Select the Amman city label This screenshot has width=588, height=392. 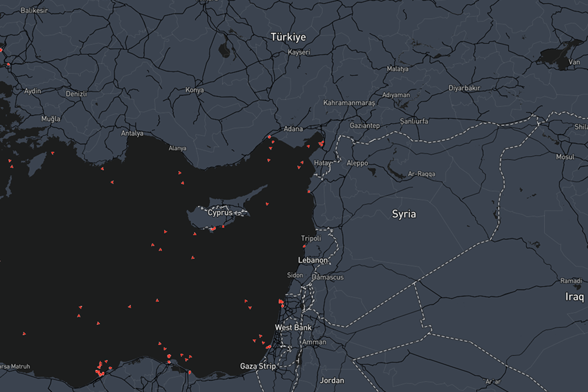314,342
